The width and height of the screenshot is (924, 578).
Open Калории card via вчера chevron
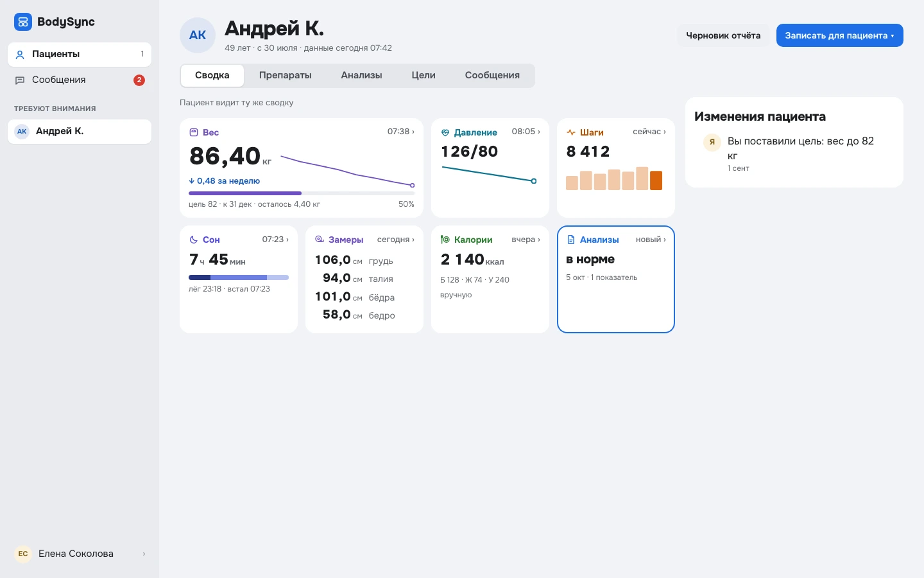click(526, 240)
